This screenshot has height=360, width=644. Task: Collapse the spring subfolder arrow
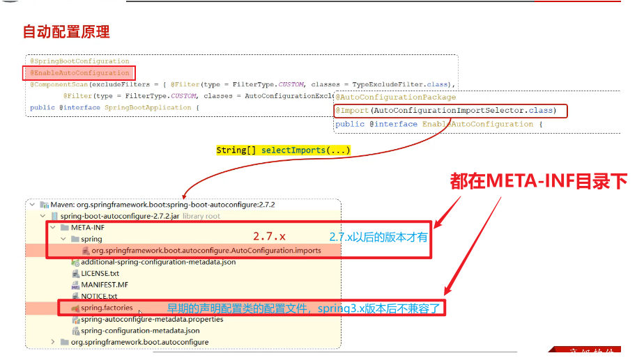tap(63, 239)
